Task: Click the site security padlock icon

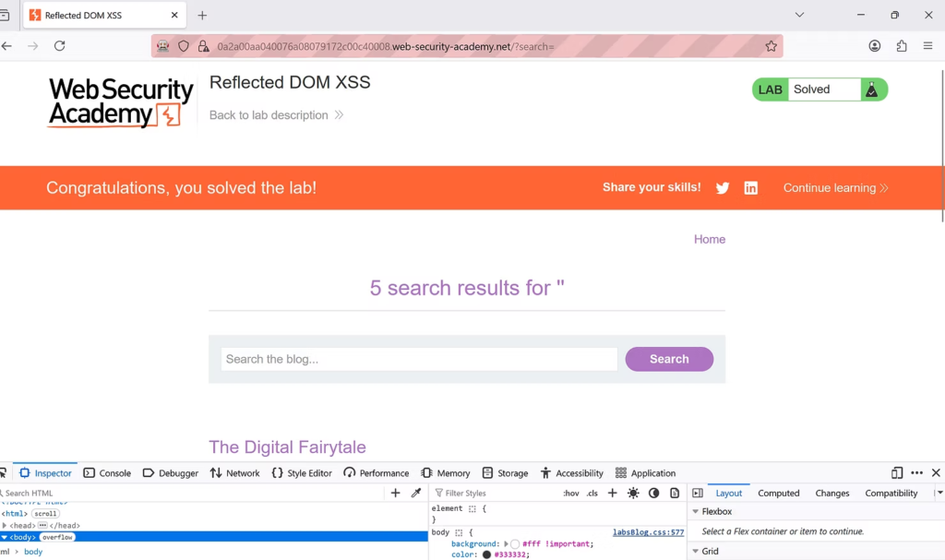Action: pyautogui.click(x=204, y=46)
